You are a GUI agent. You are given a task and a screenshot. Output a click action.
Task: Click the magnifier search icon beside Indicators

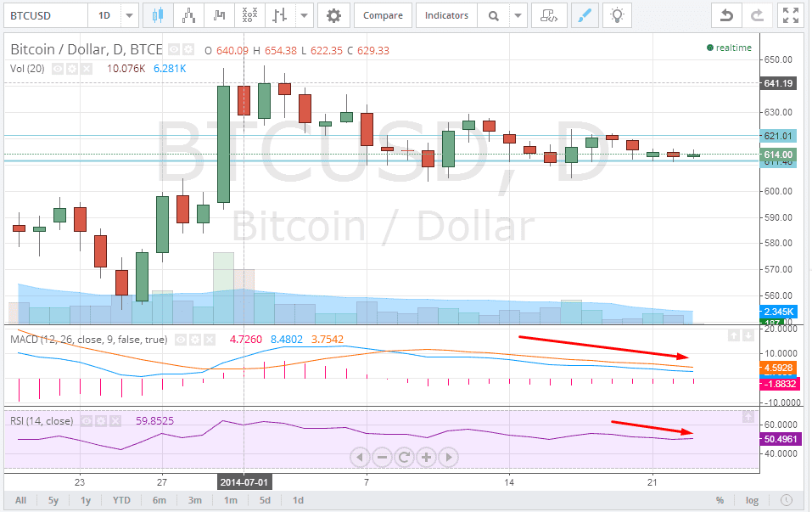pos(494,15)
